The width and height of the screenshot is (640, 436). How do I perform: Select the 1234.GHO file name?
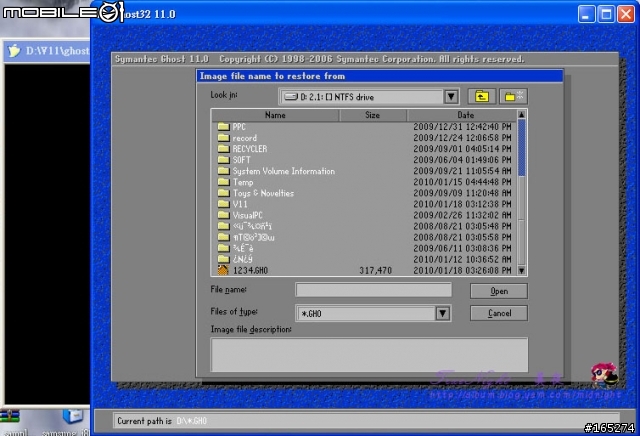pos(250,270)
